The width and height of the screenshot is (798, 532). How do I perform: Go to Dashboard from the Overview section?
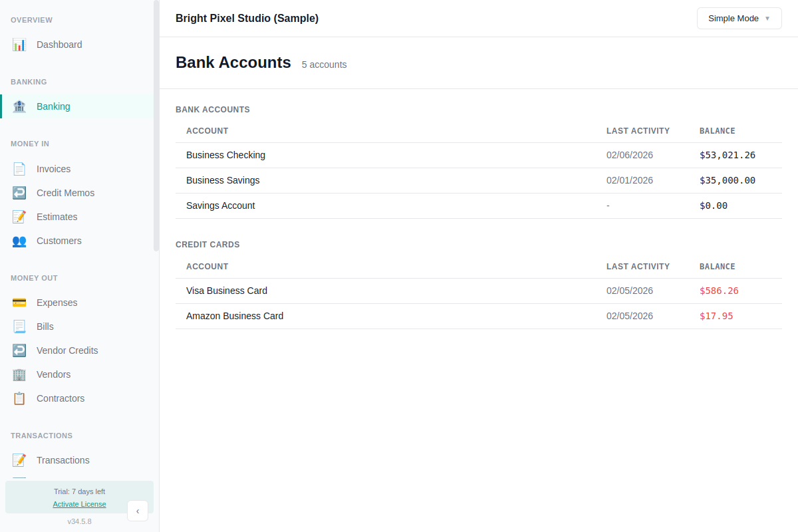pyautogui.click(x=59, y=44)
